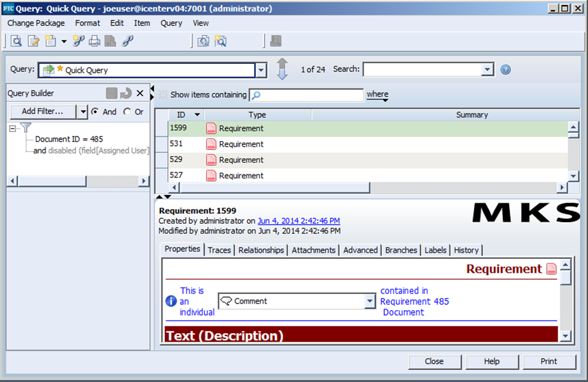This screenshot has height=382, width=588.
Task: Switch to the History tab
Action: tap(466, 250)
